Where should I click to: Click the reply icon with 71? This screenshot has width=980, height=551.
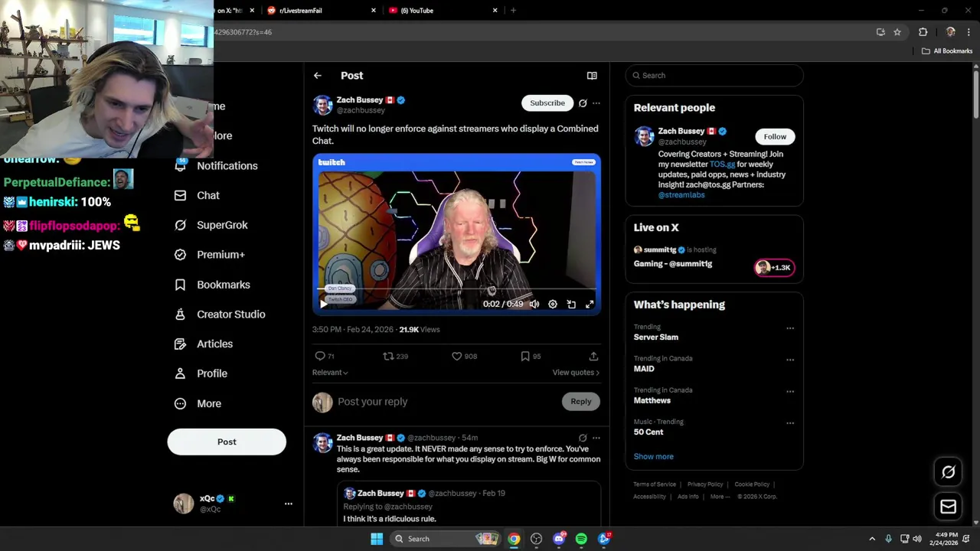pyautogui.click(x=325, y=356)
